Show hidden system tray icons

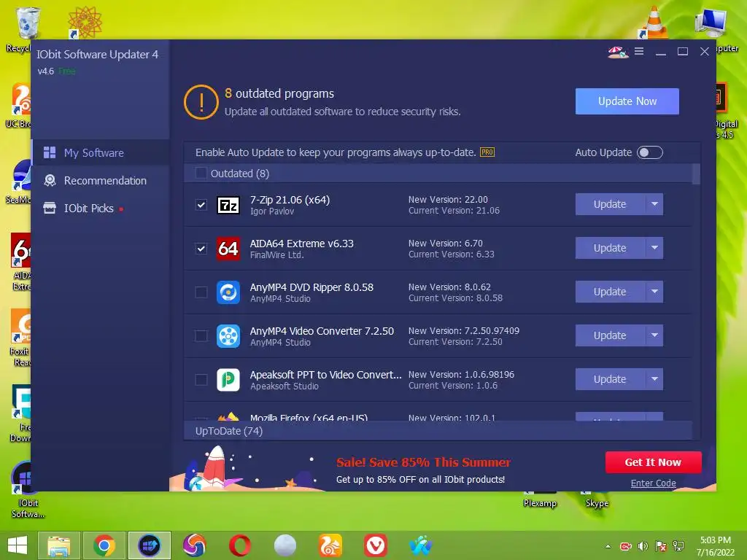click(x=608, y=546)
